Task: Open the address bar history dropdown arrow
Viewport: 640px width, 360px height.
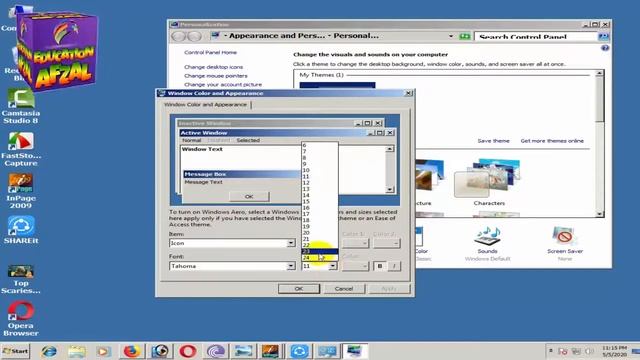Action: click(x=451, y=36)
